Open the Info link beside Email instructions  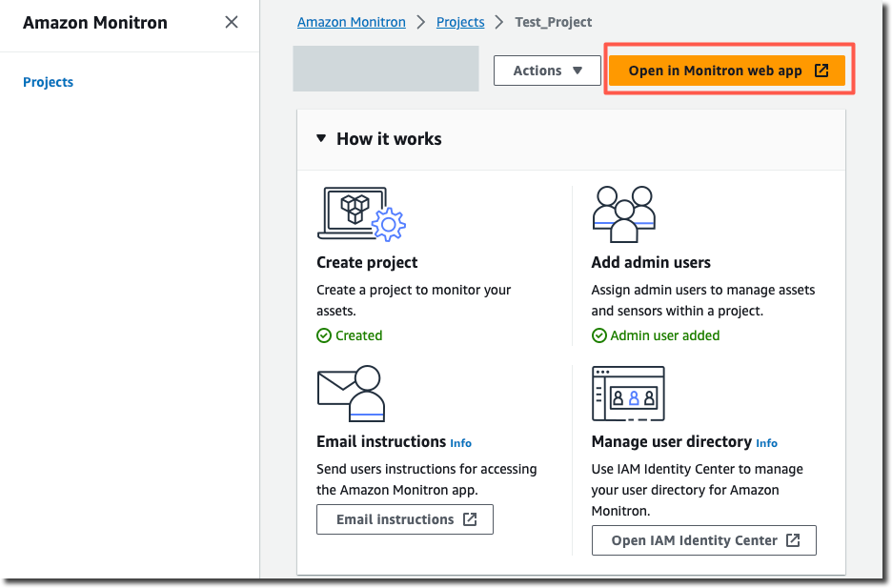coord(460,443)
